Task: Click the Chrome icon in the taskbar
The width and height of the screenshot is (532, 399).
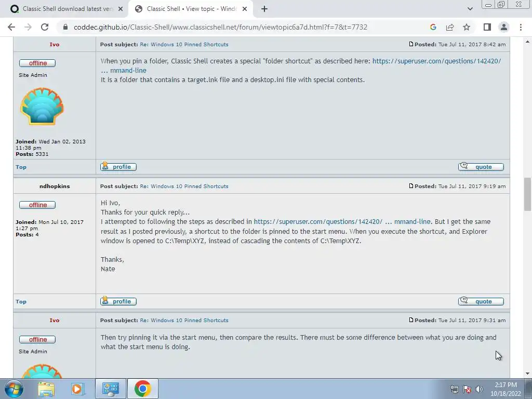Action: [x=142, y=389]
